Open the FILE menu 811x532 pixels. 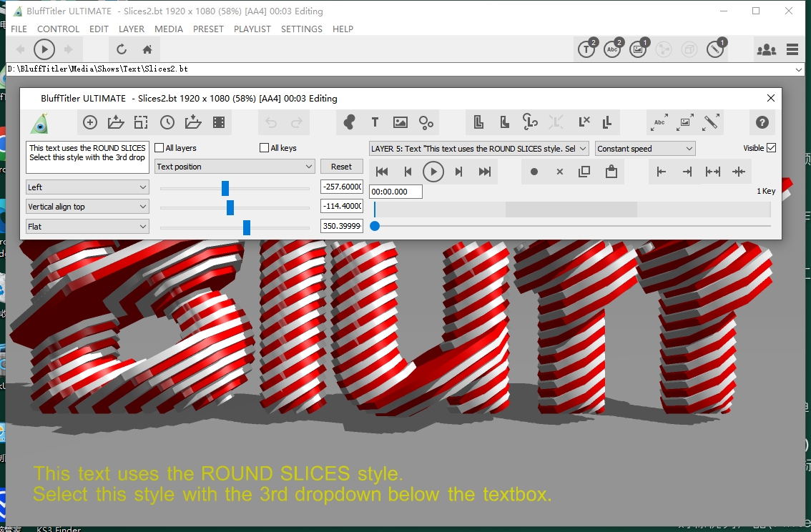pos(19,29)
